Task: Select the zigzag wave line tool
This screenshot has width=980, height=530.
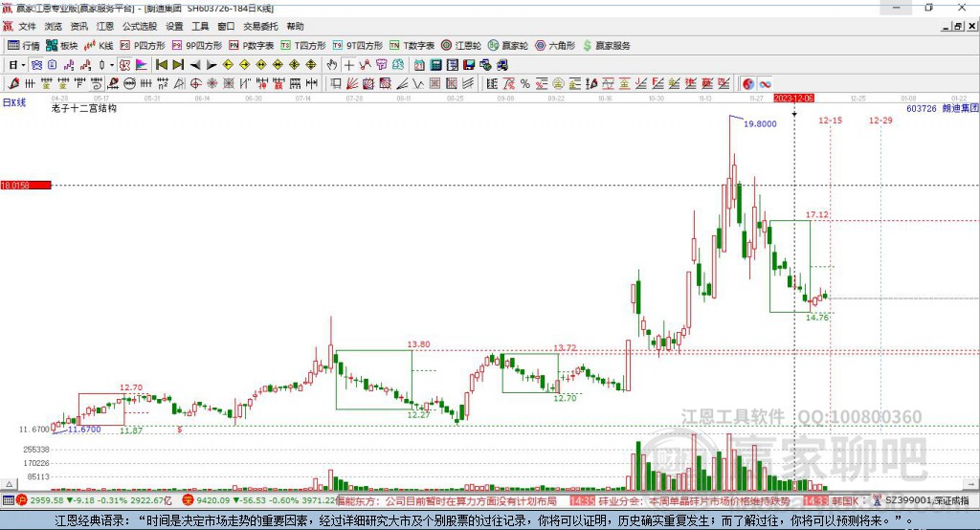Action: [418, 84]
